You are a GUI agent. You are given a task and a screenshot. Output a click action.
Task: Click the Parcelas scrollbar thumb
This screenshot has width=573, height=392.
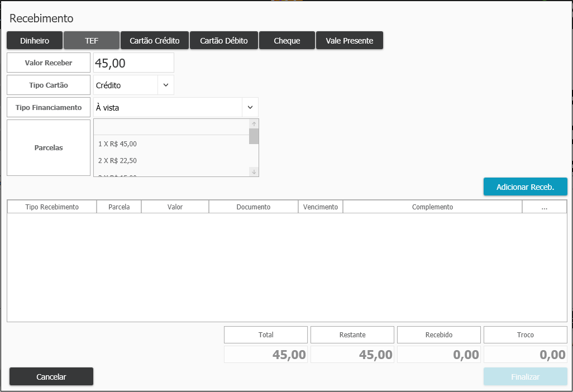(254, 137)
